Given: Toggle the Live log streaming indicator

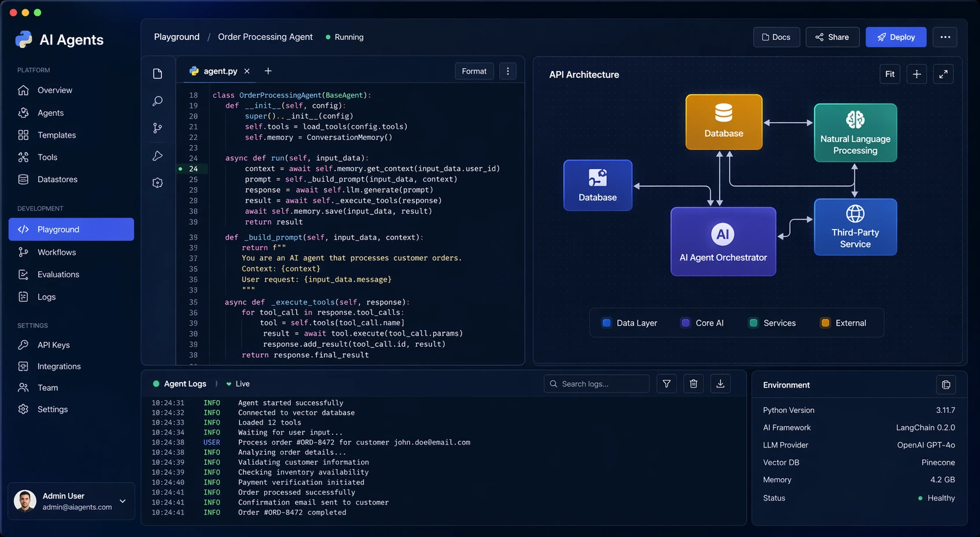Looking at the screenshot, I should pos(238,384).
